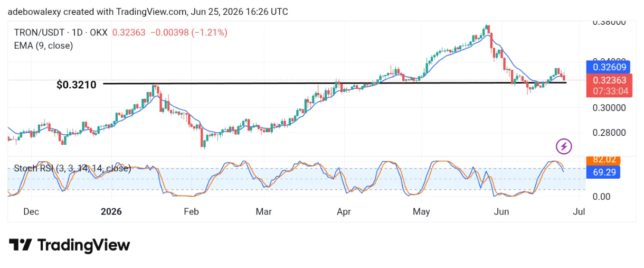Click the 0.30000 price axis label
Viewport: 644px width, 268px height.
[609, 107]
